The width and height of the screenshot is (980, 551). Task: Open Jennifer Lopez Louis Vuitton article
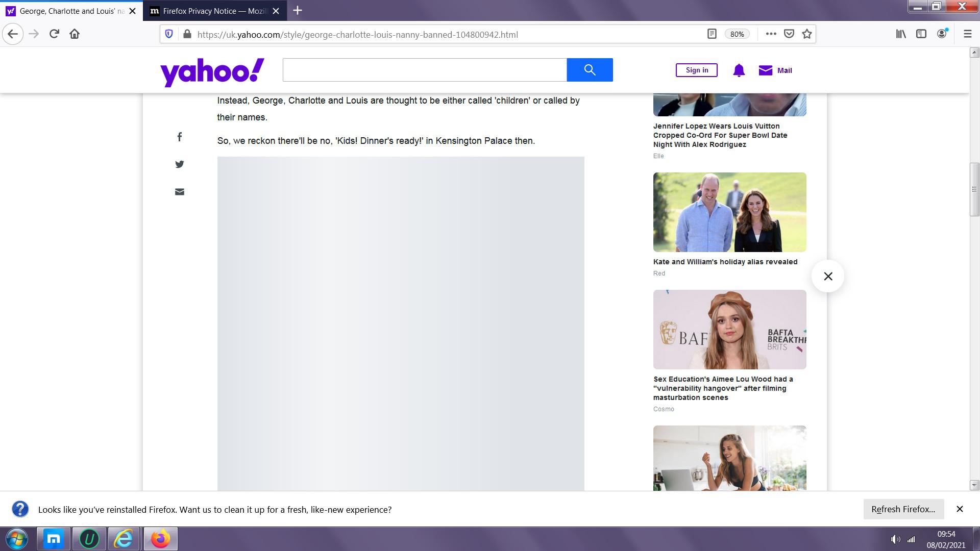(x=720, y=135)
